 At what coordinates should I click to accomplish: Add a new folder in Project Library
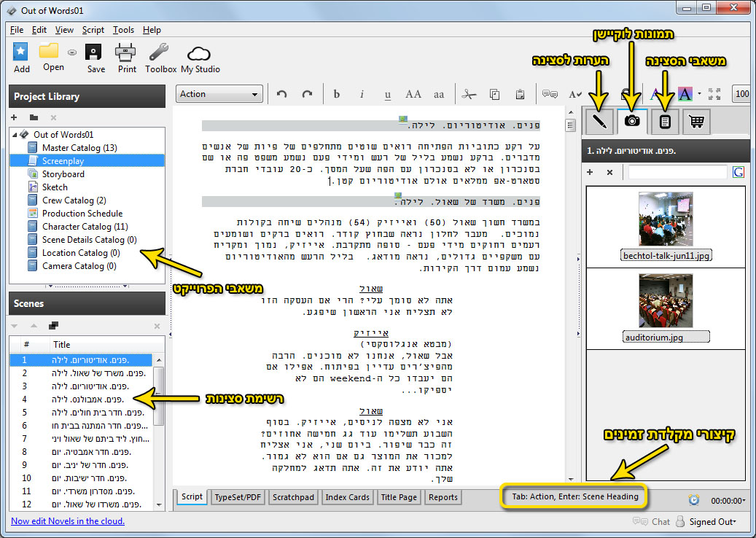[x=34, y=117]
